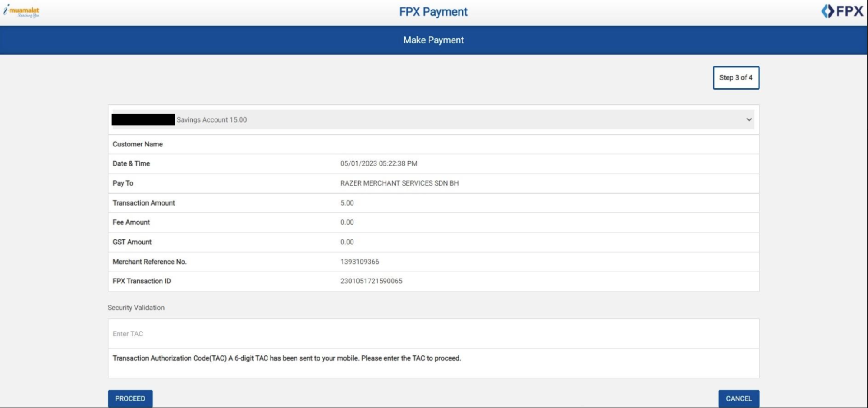Click the Muamalat bank logo
The width and height of the screenshot is (868, 408).
(x=23, y=11)
